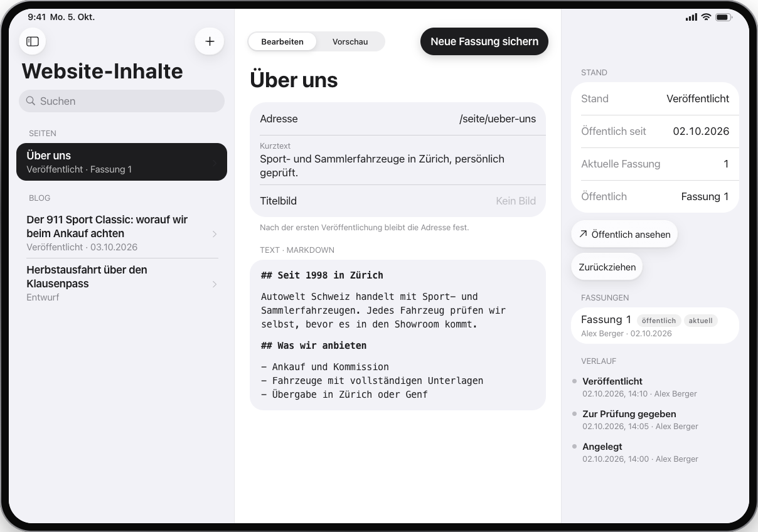
Task: Click hint 'Nach der ersten Veröffentlichung bleibt'
Action: click(364, 228)
